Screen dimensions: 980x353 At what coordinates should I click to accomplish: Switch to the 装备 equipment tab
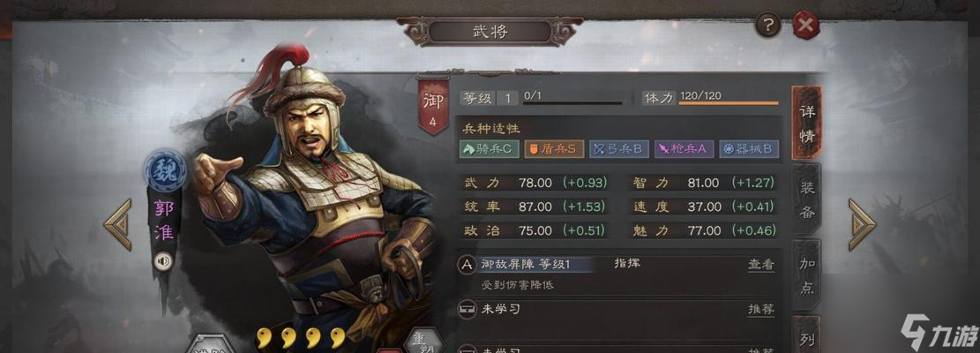coord(806,199)
